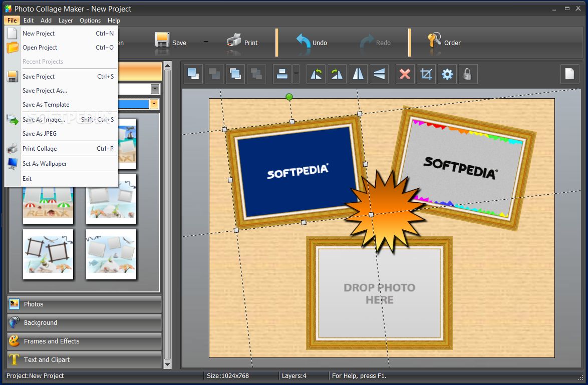
Task: Click the align objects icon
Action: tap(282, 74)
